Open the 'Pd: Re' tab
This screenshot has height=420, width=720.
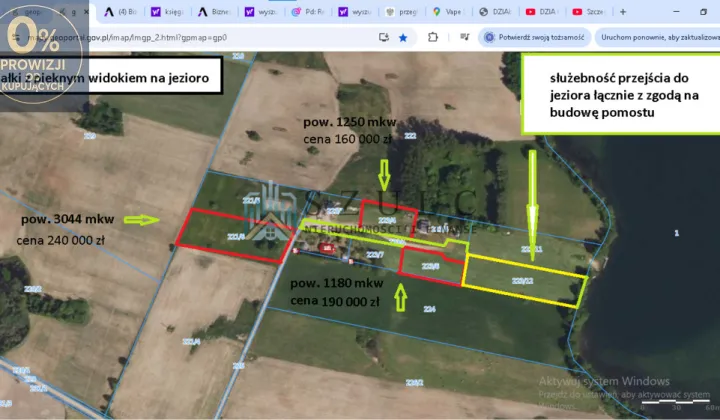(x=309, y=12)
